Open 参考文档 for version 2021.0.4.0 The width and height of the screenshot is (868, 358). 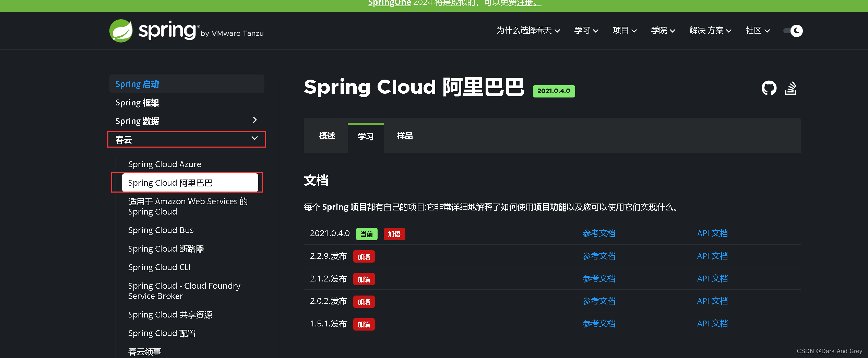599,233
